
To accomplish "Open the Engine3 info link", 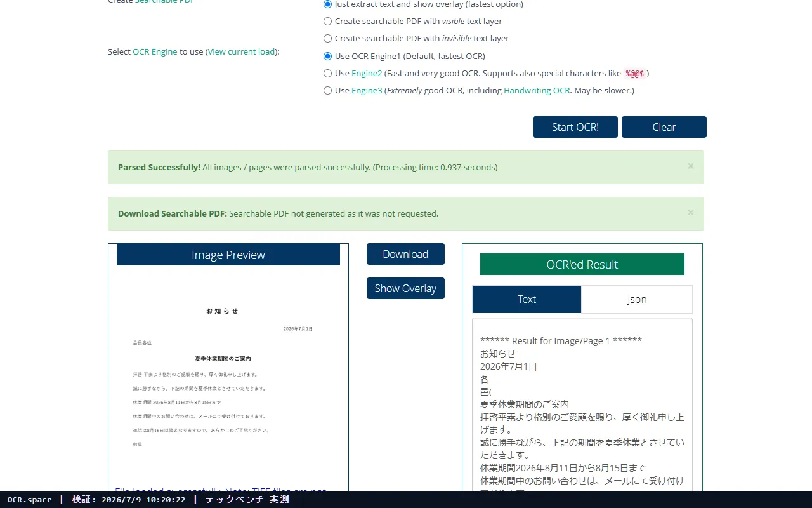I will [367, 90].
